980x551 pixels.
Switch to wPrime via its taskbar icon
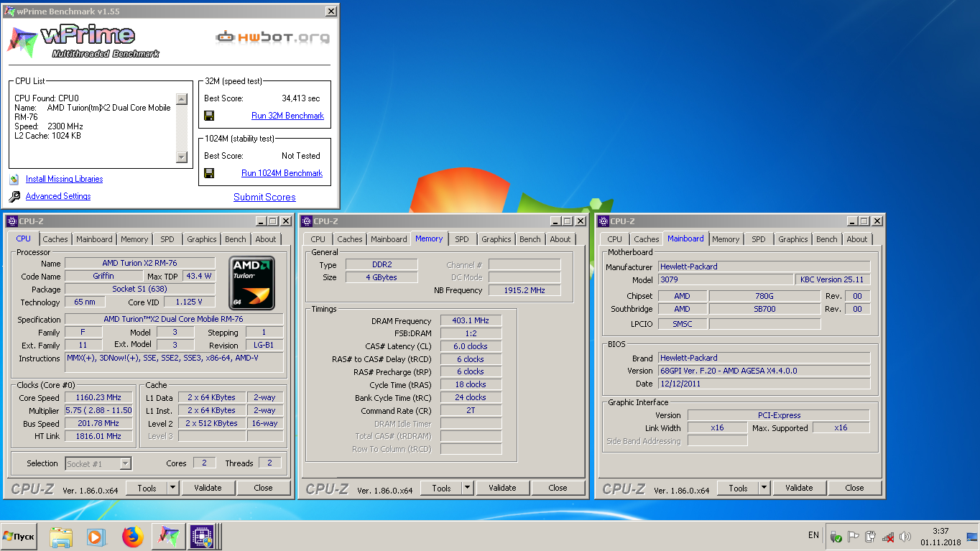[x=168, y=537]
